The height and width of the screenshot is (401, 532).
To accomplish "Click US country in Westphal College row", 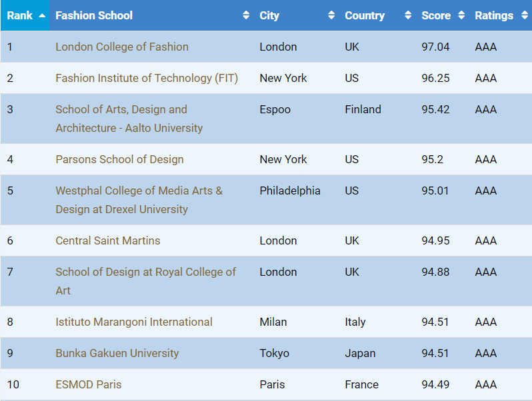I will pos(352,191).
